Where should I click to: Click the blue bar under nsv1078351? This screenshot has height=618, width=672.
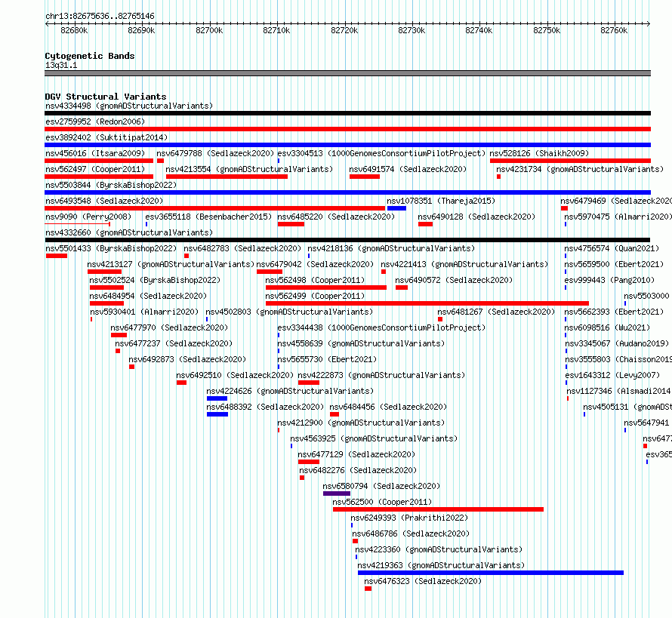tap(396, 208)
